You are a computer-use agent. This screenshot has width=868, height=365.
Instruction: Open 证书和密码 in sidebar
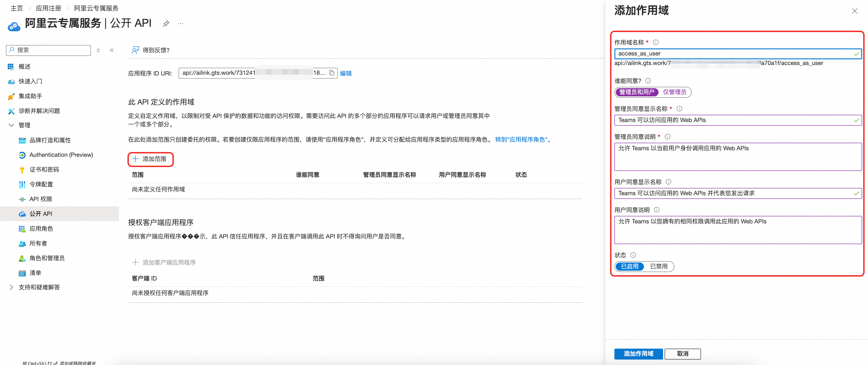click(44, 170)
